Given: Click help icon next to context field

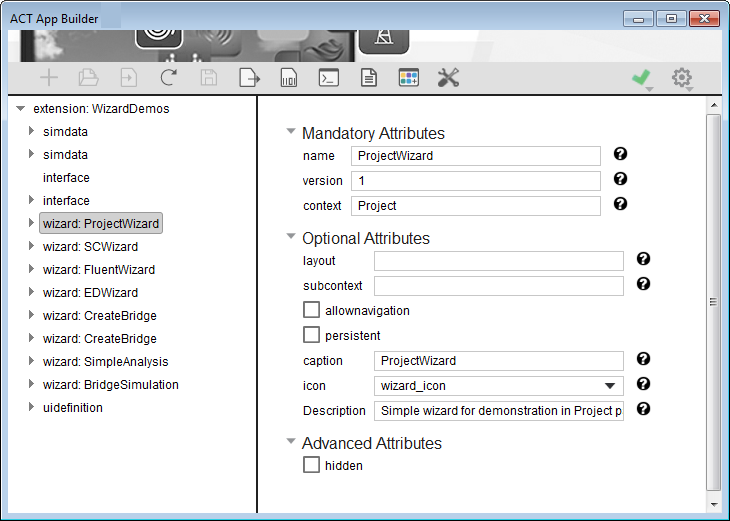Looking at the screenshot, I should (620, 204).
